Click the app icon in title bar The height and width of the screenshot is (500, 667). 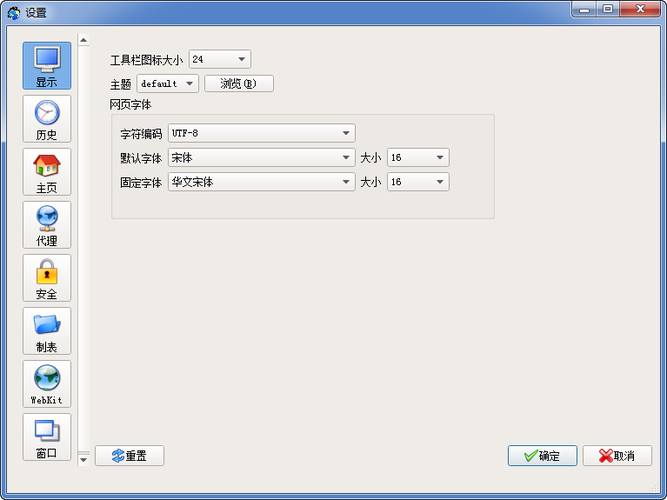point(14,13)
